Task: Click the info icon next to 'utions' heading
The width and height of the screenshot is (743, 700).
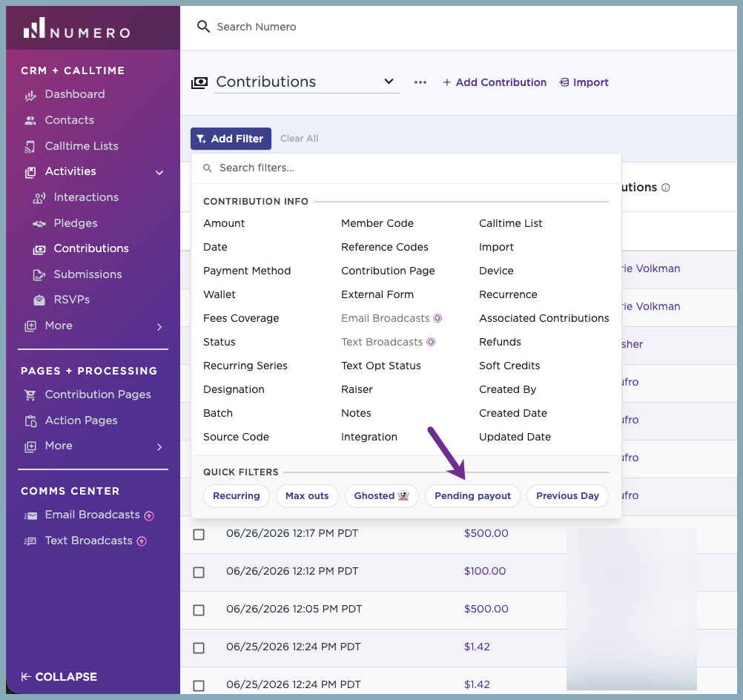Action: [x=666, y=188]
